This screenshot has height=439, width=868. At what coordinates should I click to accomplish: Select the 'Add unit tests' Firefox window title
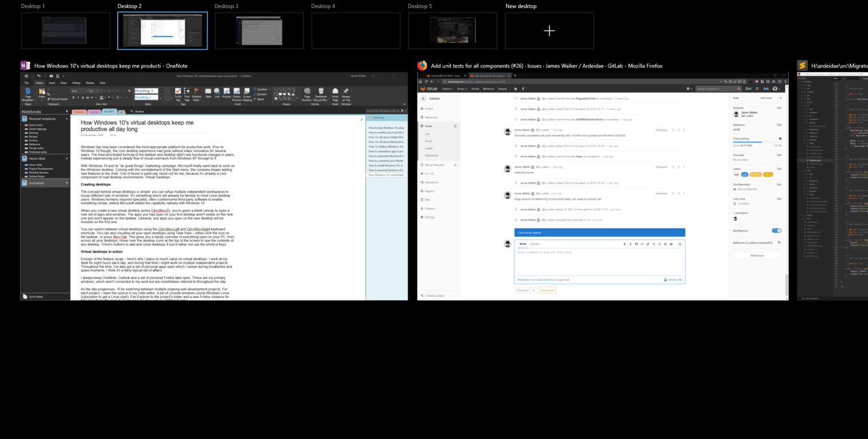547,66
